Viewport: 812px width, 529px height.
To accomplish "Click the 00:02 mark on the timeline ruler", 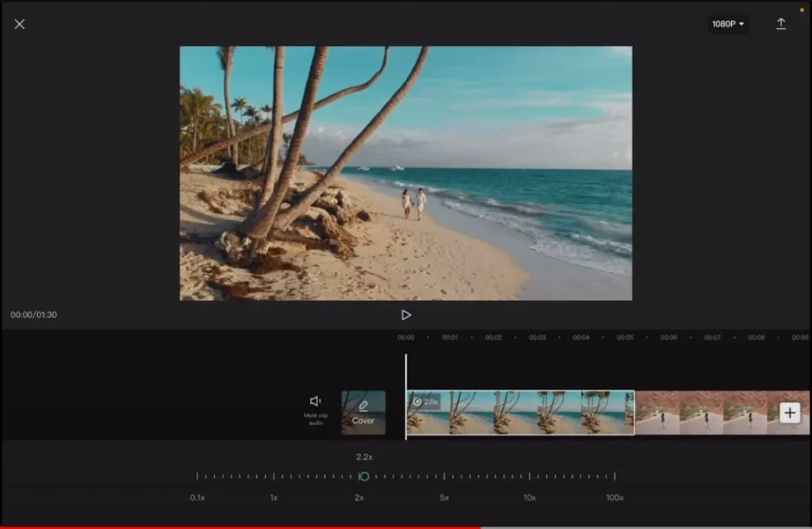I will coord(493,337).
